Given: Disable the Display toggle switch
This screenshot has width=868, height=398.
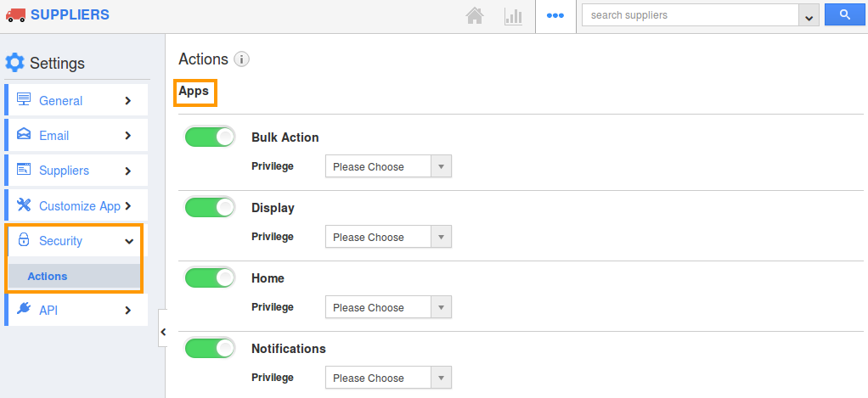Looking at the screenshot, I should point(210,208).
